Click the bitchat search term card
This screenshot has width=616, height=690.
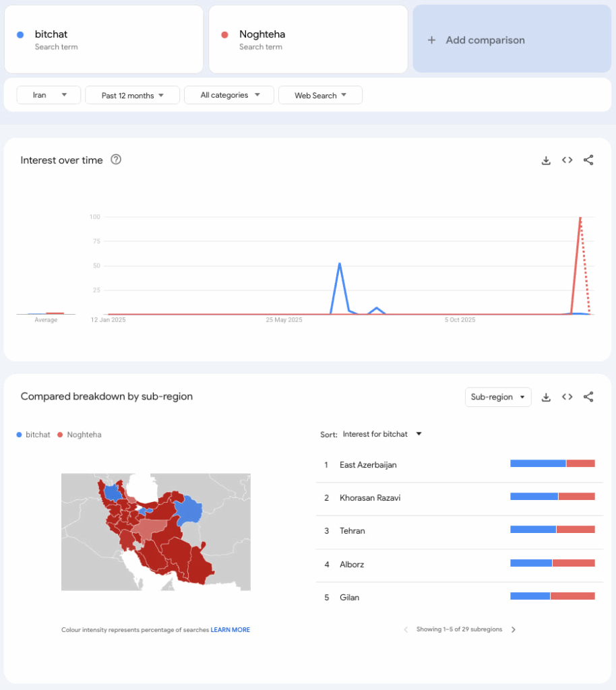[x=104, y=38]
